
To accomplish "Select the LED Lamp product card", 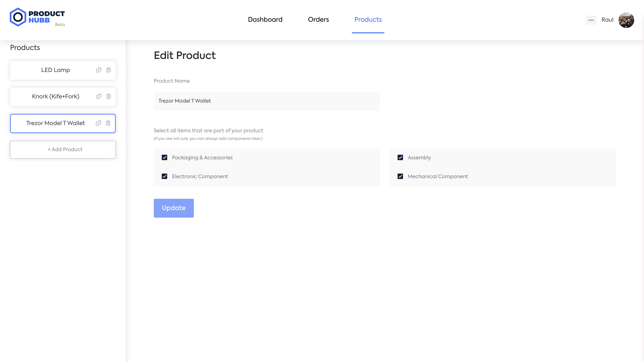I will click(63, 70).
